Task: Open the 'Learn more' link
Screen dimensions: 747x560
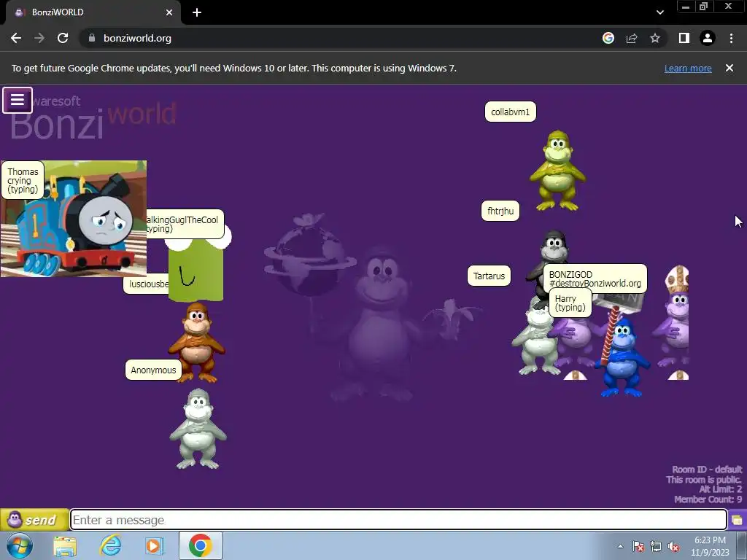Action: click(x=688, y=68)
